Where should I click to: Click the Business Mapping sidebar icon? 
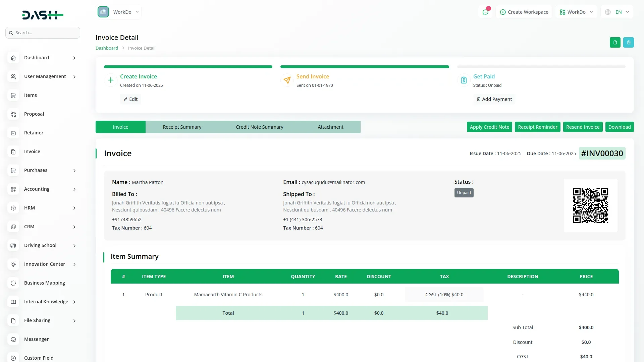pyautogui.click(x=13, y=283)
